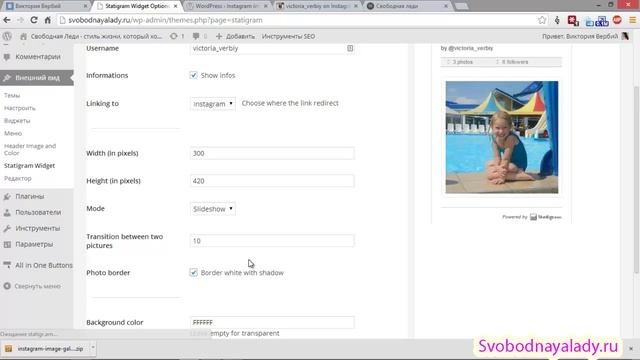This screenshot has width=640, height=360.
Task: Open the Внешний вид sidebar menu
Action: pyautogui.click(x=37, y=78)
